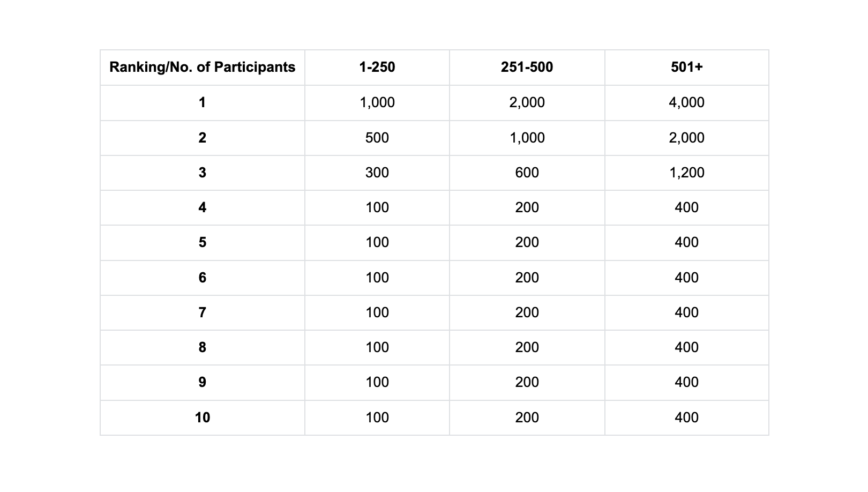Select the 400 cell in rank 10 row
The height and width of the screenshot is (492, 868).
[x=687, y=418]
